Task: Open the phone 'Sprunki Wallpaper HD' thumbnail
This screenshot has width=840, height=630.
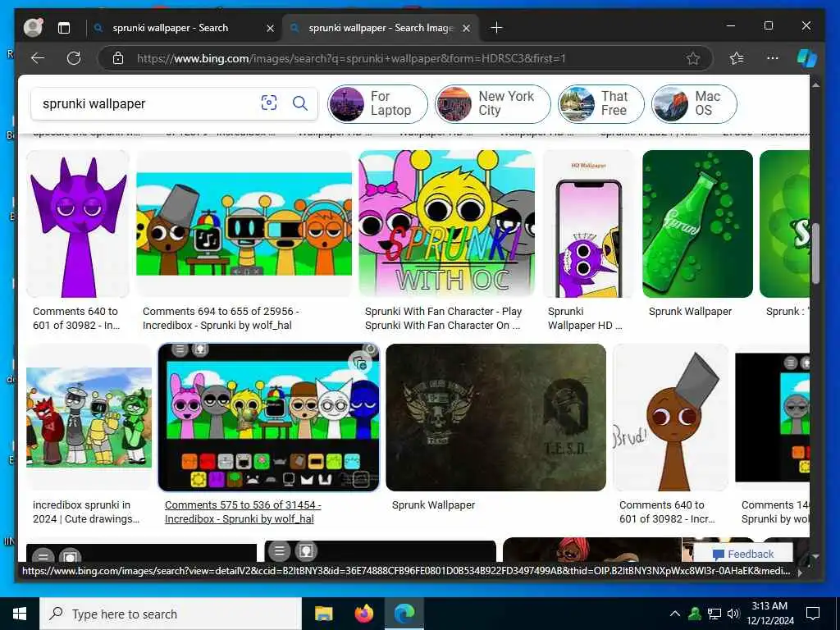Action: point(588,224)
